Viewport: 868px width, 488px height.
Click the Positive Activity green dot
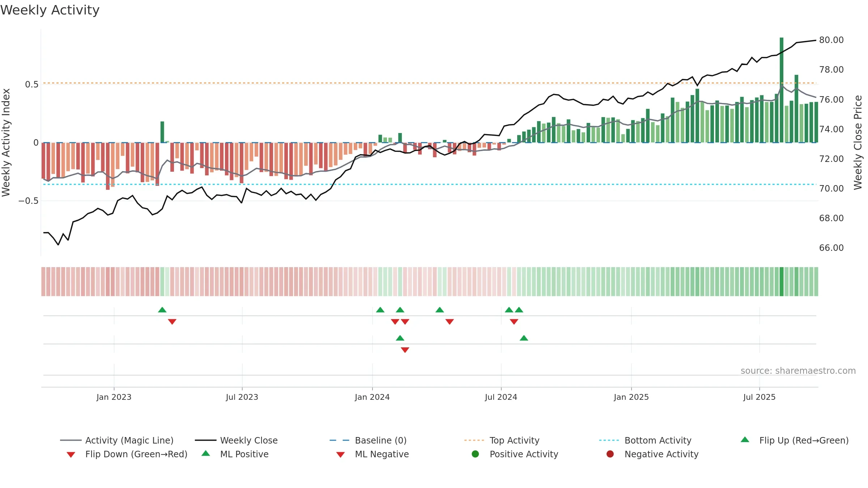click(476, 454)
